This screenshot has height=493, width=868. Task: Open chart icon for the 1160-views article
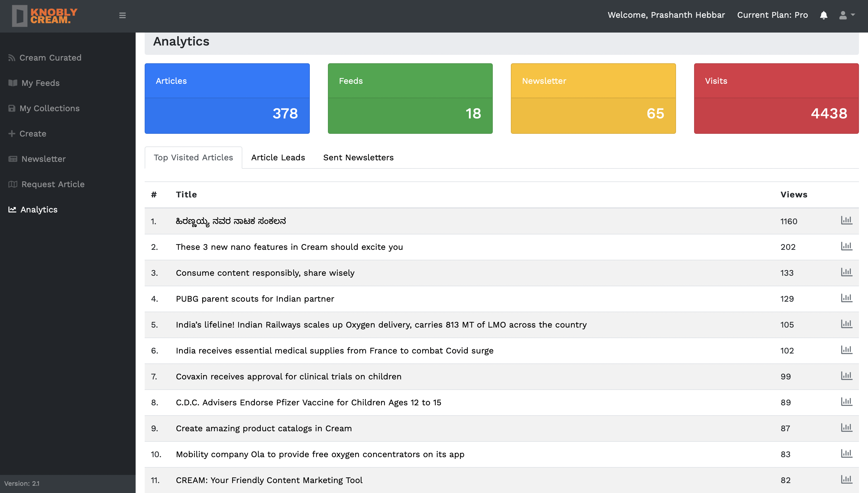846,220
